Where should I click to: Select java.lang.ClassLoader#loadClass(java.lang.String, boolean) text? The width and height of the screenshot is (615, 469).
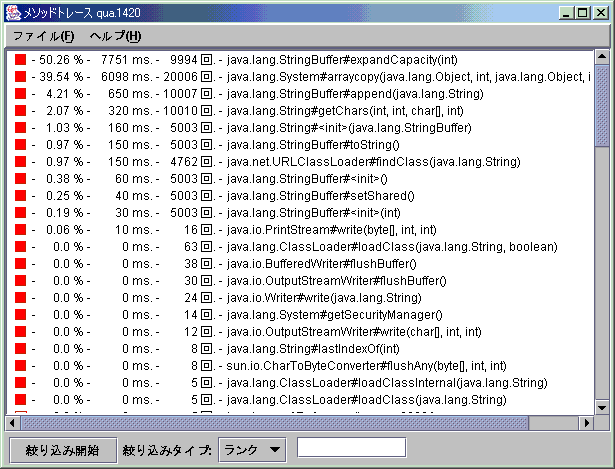(392, 247)
